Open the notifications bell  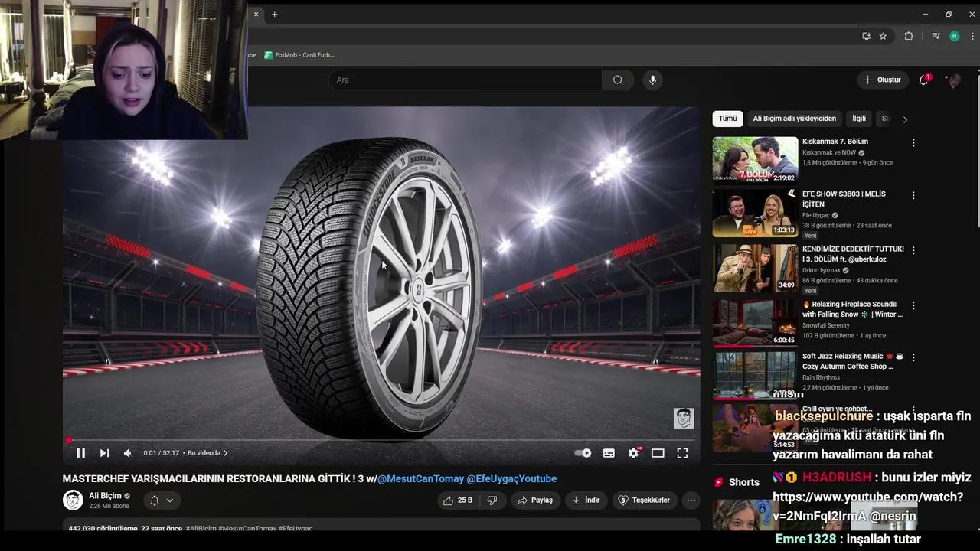(923, 80)
